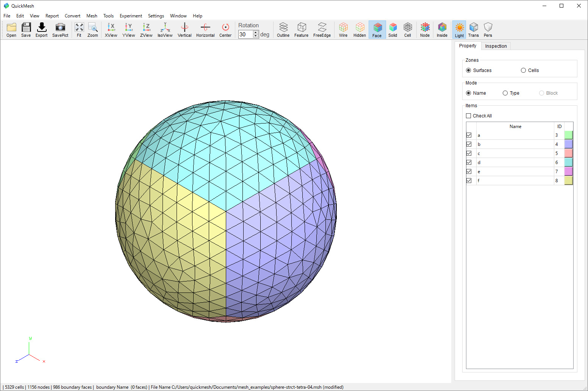Uncheck surface f in the Items list
Viewport: 588px width, 391px height.
(x=469, y=181)
